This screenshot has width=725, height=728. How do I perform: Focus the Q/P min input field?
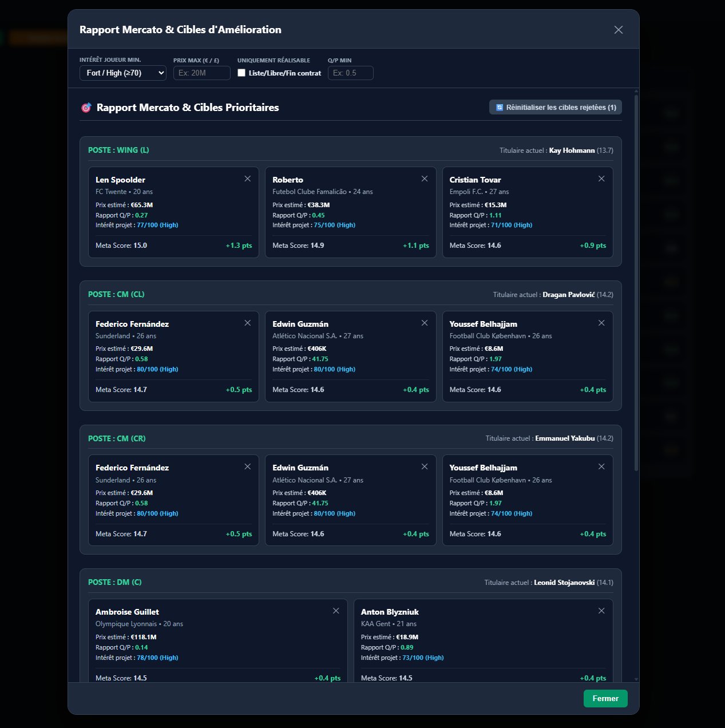pos(351,73)
